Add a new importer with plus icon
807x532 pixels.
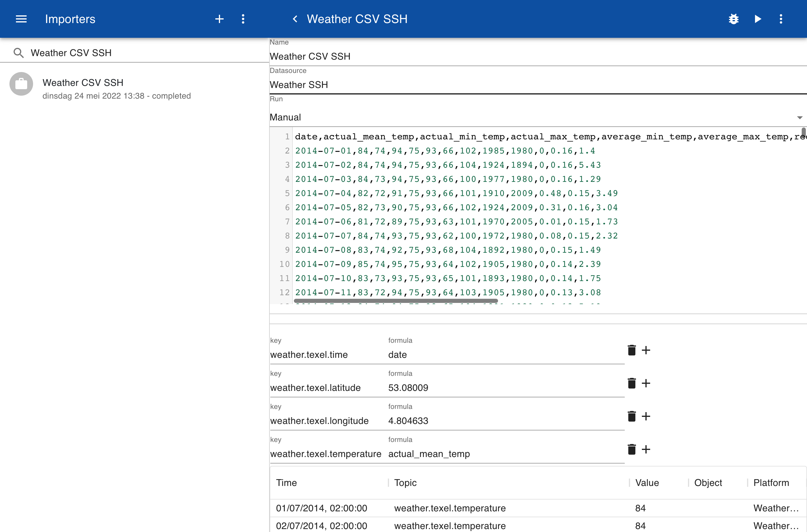(219, 19)
